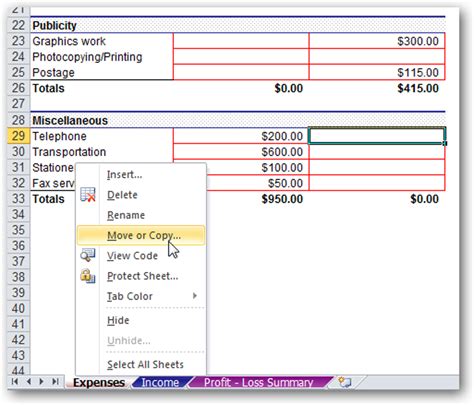The image size is (474, 405).
Task: Open the Profit - Loss Summary tab
Action: click(x=259, y=382)
